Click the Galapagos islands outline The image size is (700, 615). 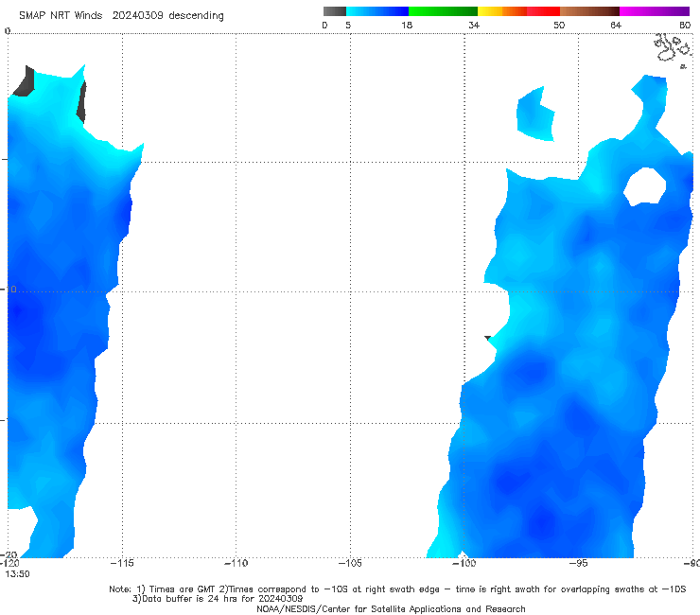[674, 49]
